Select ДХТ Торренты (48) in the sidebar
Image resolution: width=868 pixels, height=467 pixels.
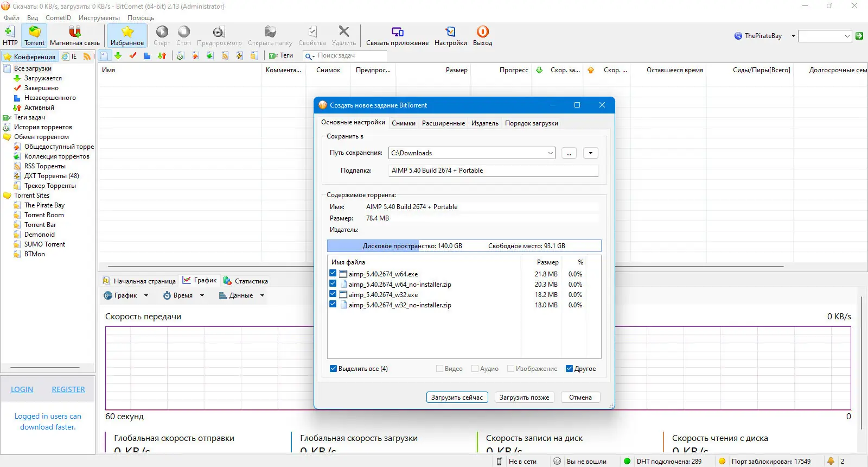pyautogui.click(x=51, y=176)
